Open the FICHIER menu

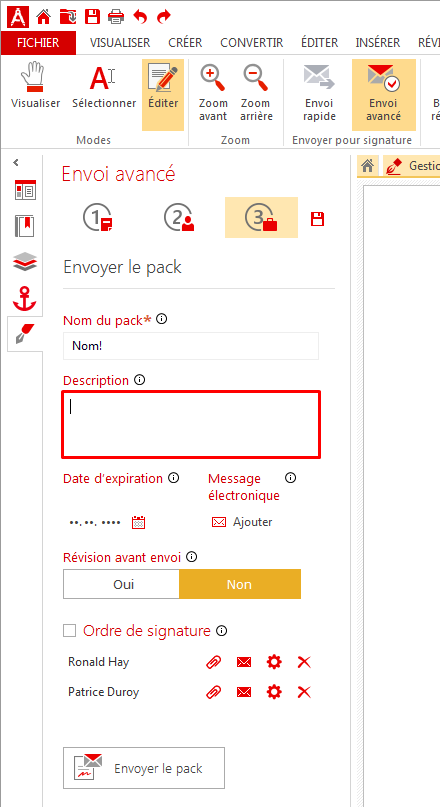[x=38, y=43]
